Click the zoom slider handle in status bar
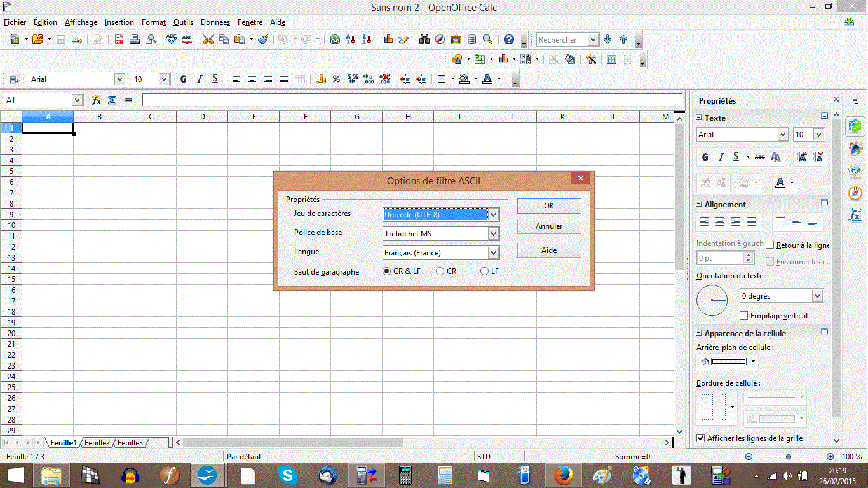This screenshot has width=868, height=488. pos(789,457)
